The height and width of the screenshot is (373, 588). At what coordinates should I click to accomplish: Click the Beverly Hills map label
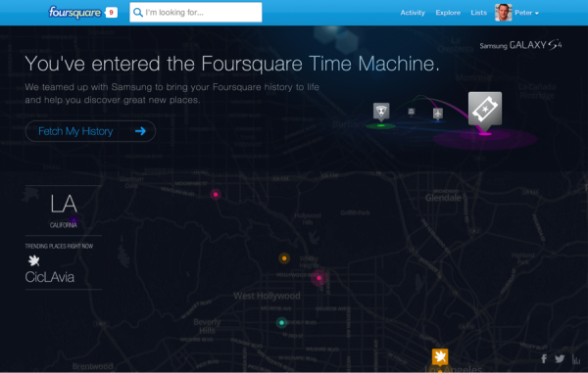pyautogui.click(x=207, y=326)
